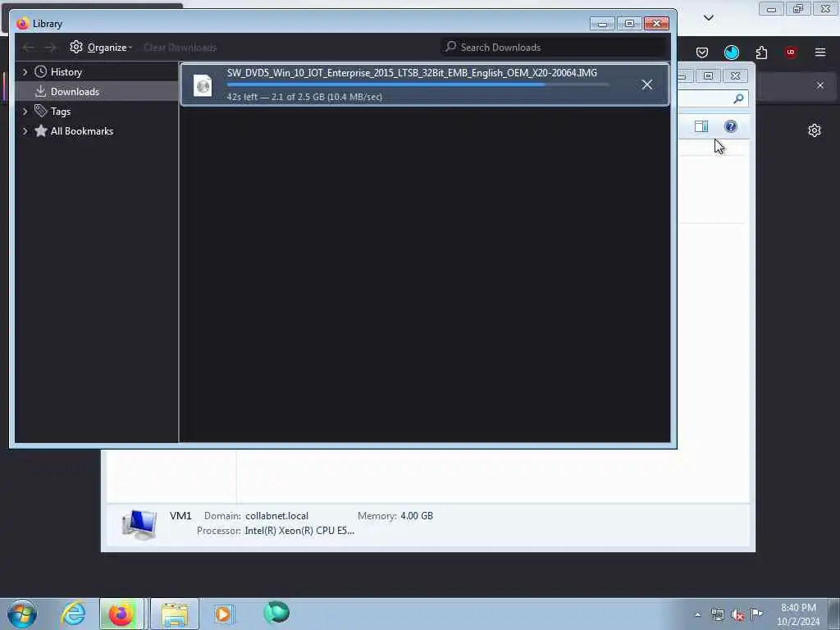Screen dimensions: 840x630
Task: Click the Memory 4.00 GB value
Action: click(417, 516)
